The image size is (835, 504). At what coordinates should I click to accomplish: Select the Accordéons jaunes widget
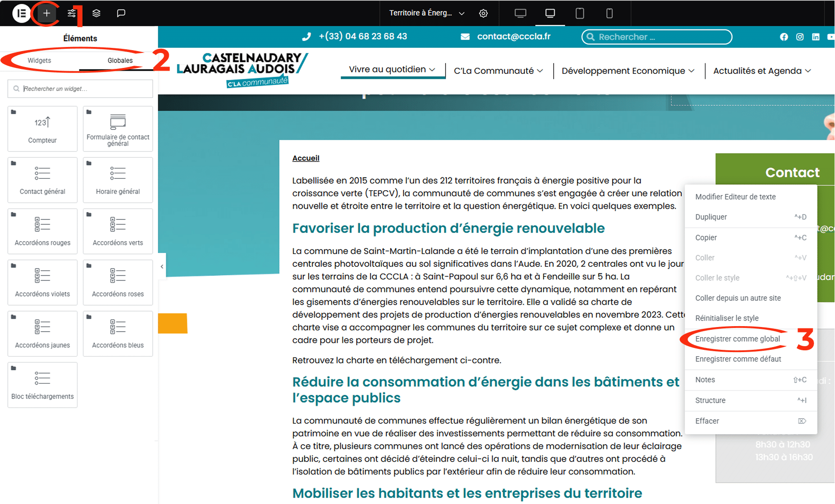coord(42,333)
